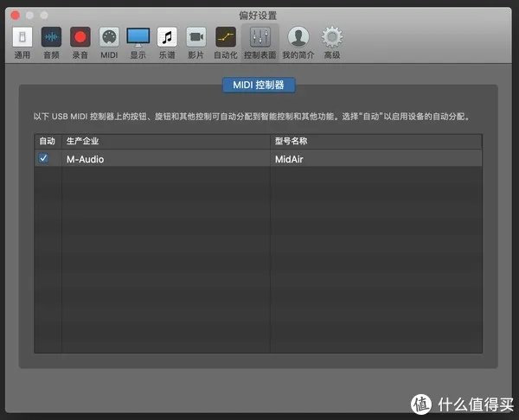
Task: Select the 控制表面 (Control Surfaces) pane
Action: (x=259, y=43)
